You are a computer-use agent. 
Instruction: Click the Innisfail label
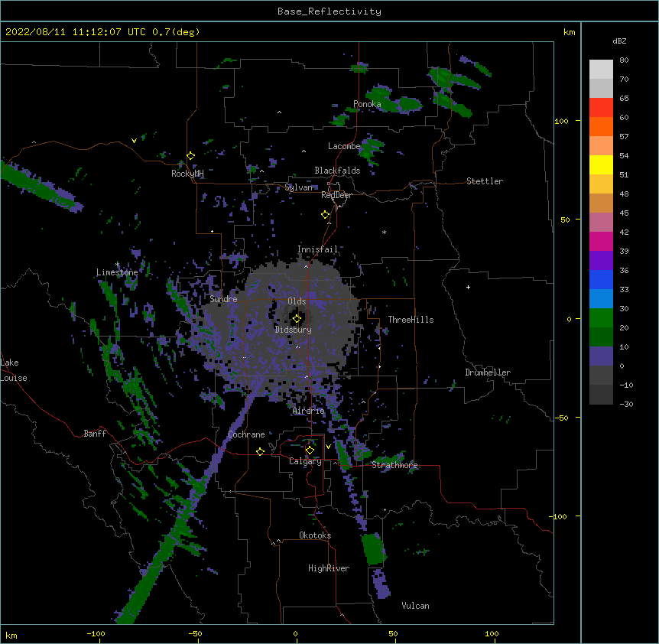pyautogui.click(x=318, y=249)
